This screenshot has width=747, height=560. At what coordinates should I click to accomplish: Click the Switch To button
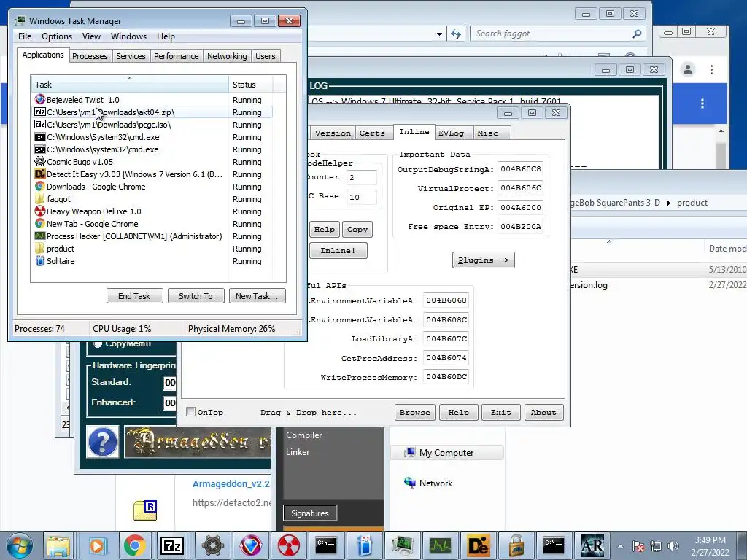click(x=196, y=296)
